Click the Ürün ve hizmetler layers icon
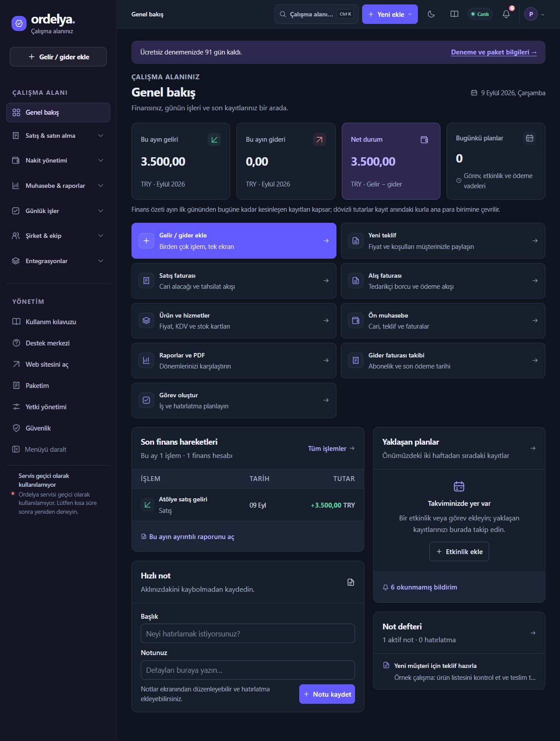This screenshot has width=560, height=741. [x=146, y=321]
